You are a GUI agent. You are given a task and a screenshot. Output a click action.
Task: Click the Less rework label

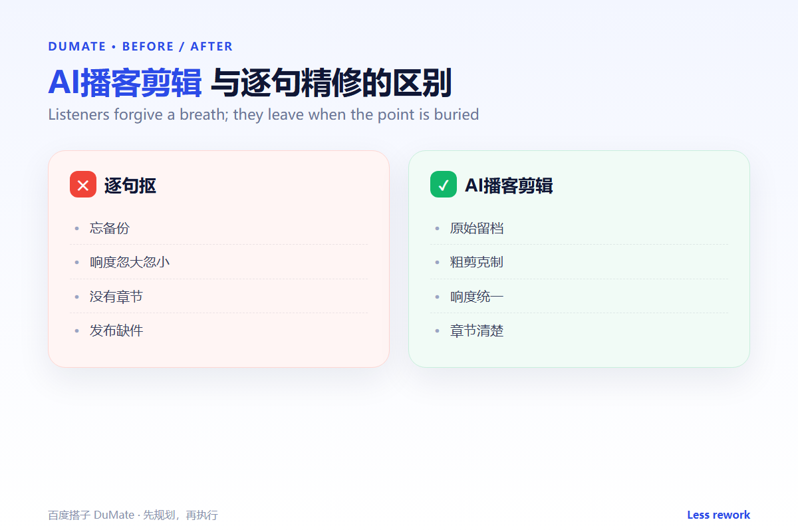[718, 515]
